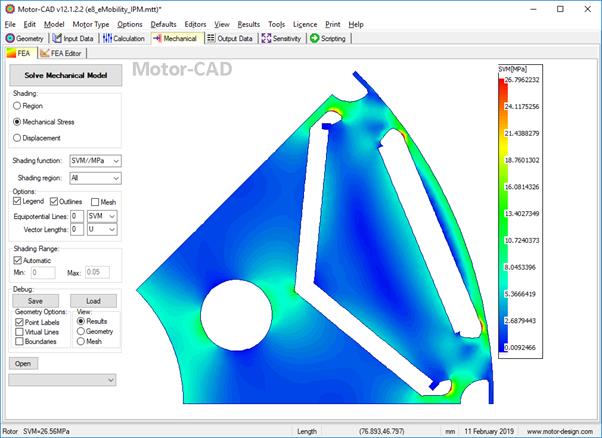Image resolution: width=602 pixels, height=438 pixels.
Task: Open Shading region All dropdown
Action: point(96,178)
